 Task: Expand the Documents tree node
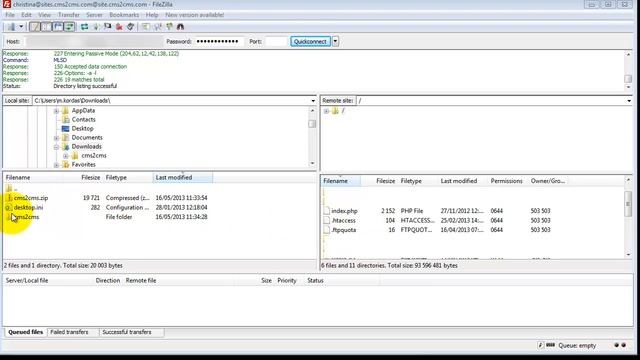click(x=56, y=138)
